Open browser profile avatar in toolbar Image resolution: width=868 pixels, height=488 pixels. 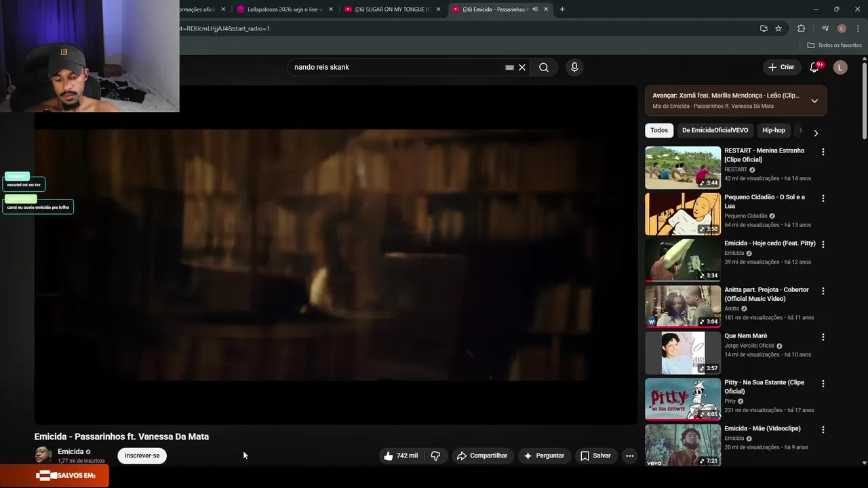pyautogui.click(x=842, y=28)
